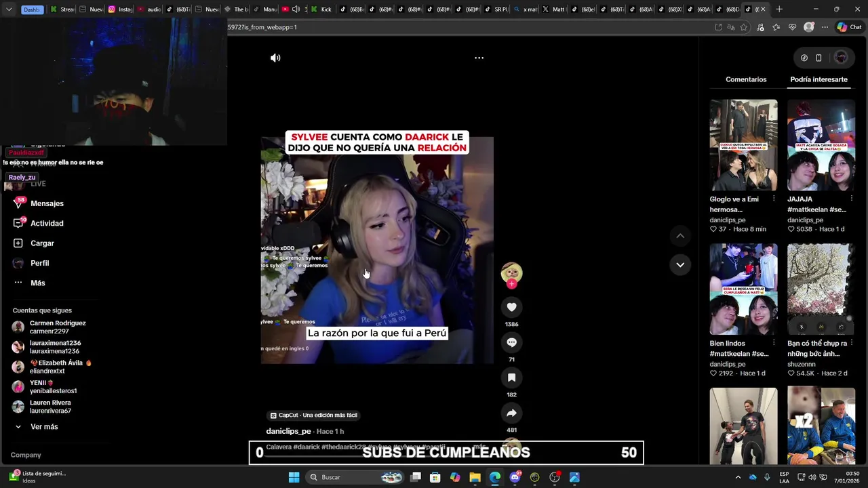Click the phone app icon in header

(818, 58)
